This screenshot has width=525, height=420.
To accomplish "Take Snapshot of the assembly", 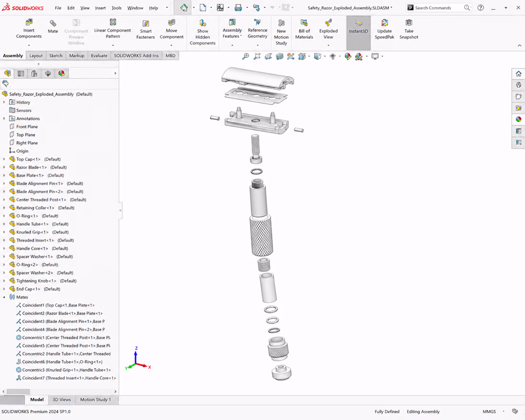I will (x=409, y=30).
